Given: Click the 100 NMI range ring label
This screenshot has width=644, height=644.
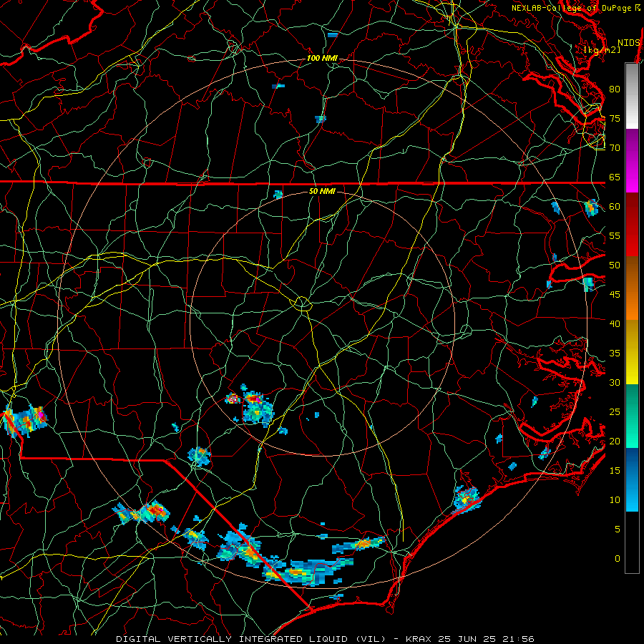Looking at the screenshot, I should [x=322, y=59].
